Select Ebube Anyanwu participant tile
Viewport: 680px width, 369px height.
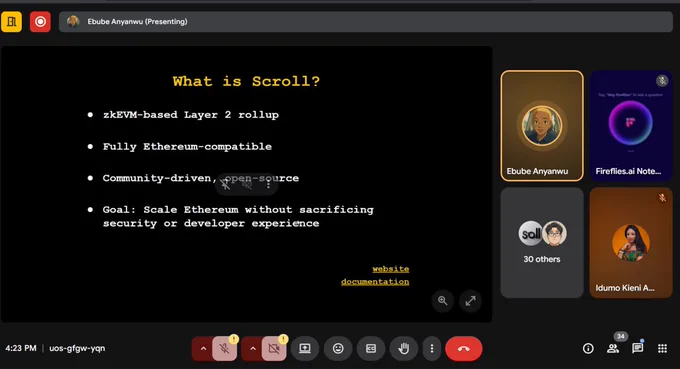coord(542,126)
